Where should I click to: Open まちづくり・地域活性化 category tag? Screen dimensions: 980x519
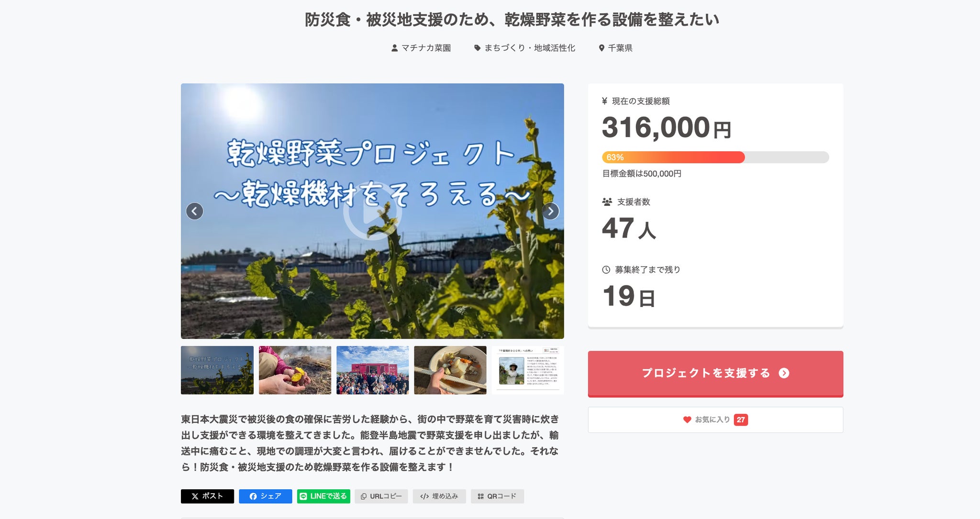coord(525,48)
